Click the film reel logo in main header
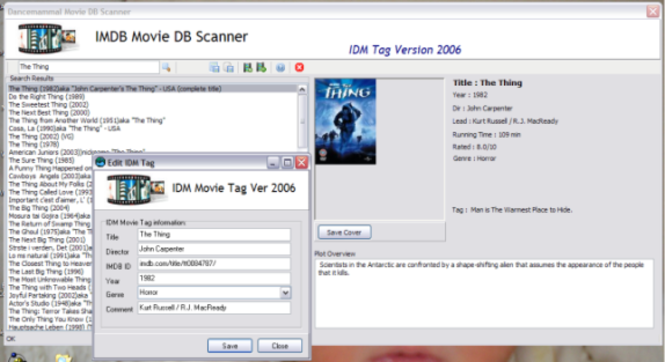This screenshot has height=362, width=665. [47, 39]
